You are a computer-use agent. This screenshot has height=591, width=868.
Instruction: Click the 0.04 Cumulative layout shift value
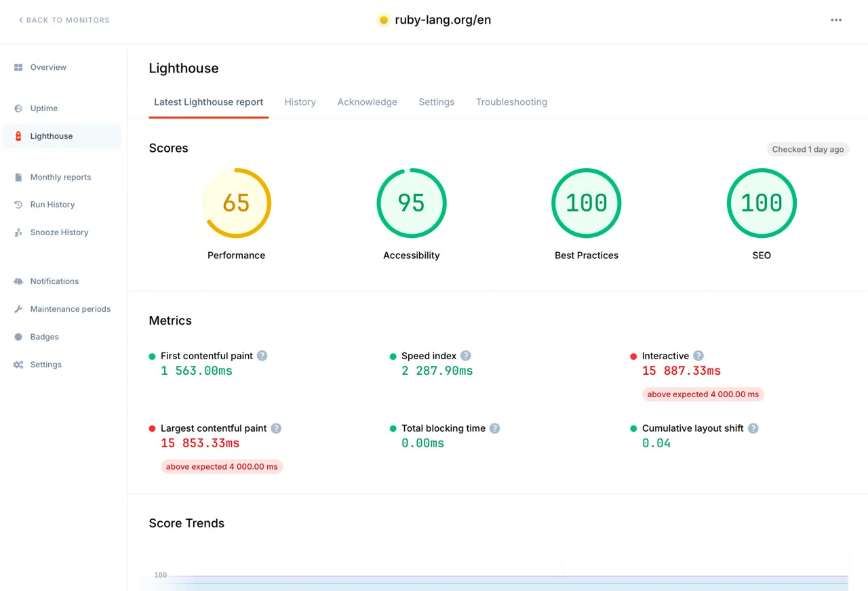pyautogui.click(x=656, y=443)
